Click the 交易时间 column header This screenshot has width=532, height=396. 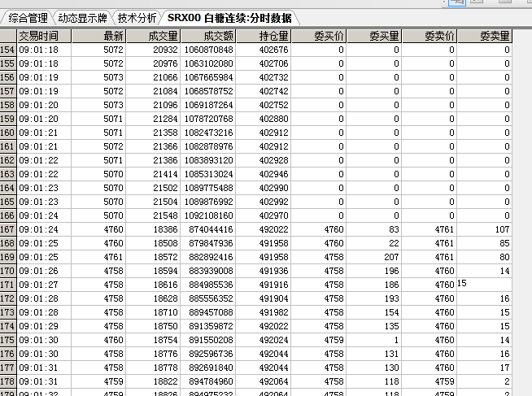point(44,36)
